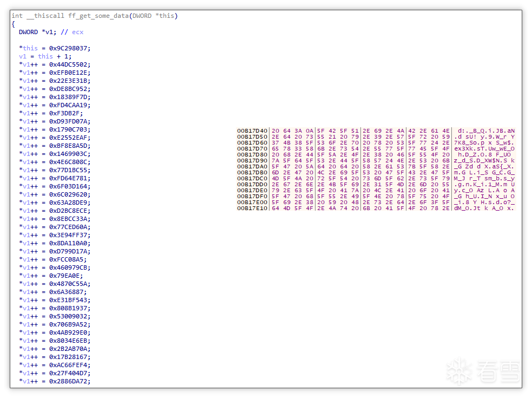Click the value 0x808B1937
Viewport: 532px width, 398px height.
[68, 309]
